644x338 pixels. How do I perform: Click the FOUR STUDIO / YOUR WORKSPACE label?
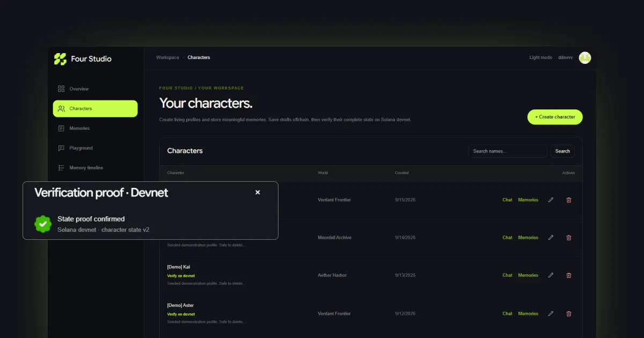coord(201,88)
